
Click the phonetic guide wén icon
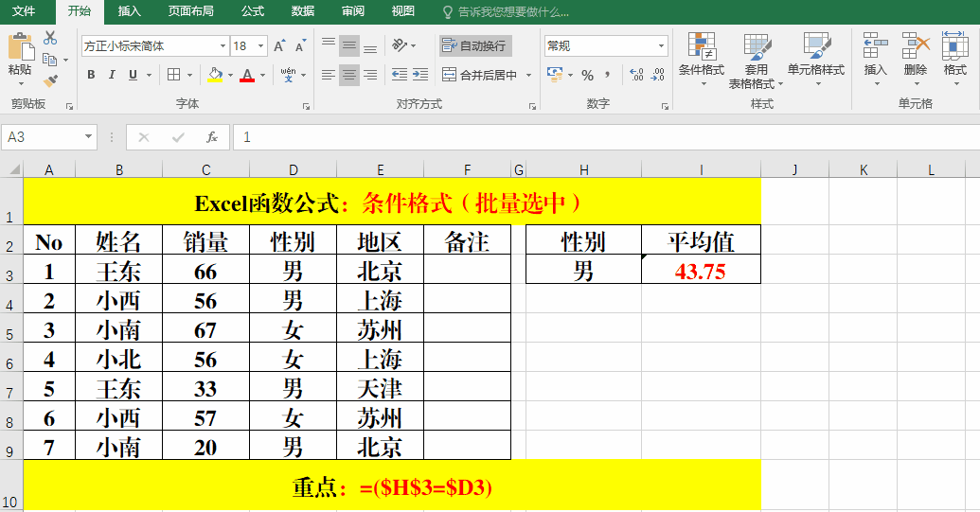pos(288,75)
